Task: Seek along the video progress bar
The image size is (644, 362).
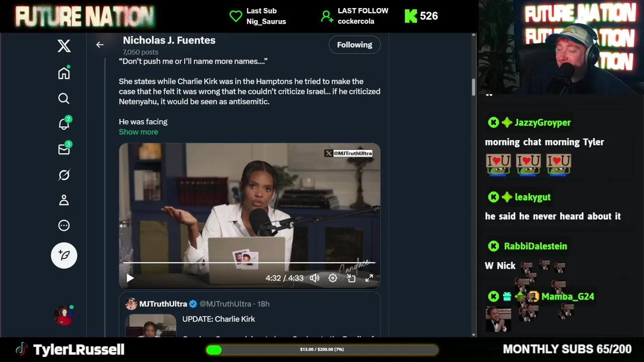Action: (x=249, y=262)
